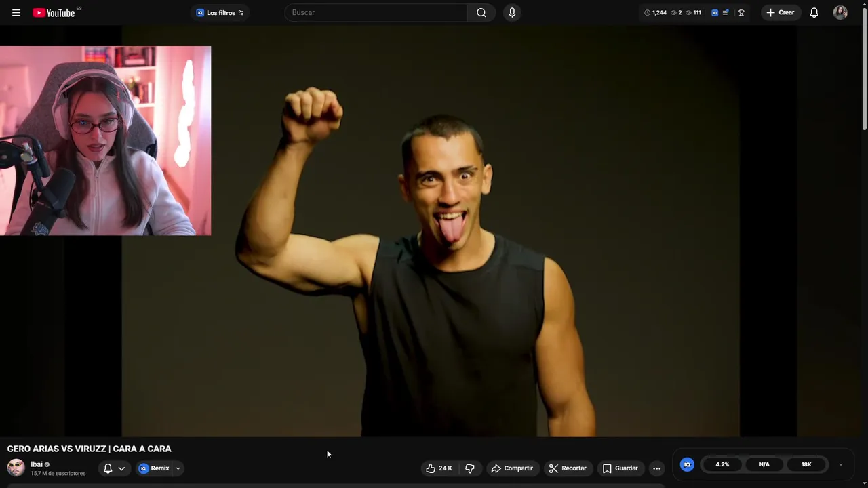
Task: Open the blue IQ toolbar icon
Action: [x=715, y=13]
